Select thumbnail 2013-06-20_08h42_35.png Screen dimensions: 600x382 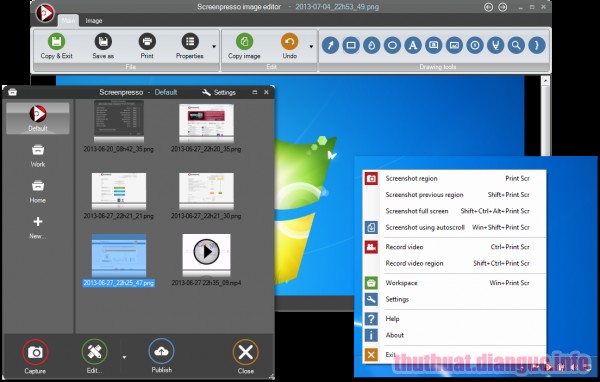119,122
